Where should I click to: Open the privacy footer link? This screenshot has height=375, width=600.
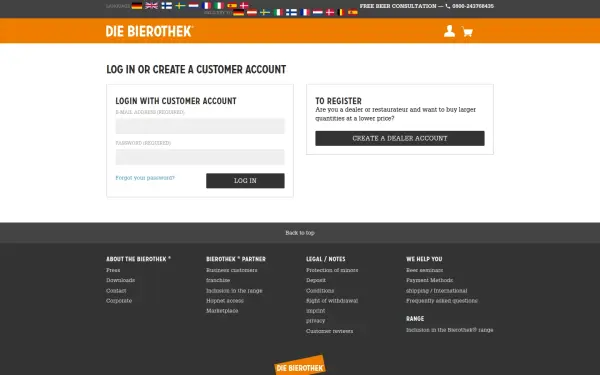coord(315,321)
